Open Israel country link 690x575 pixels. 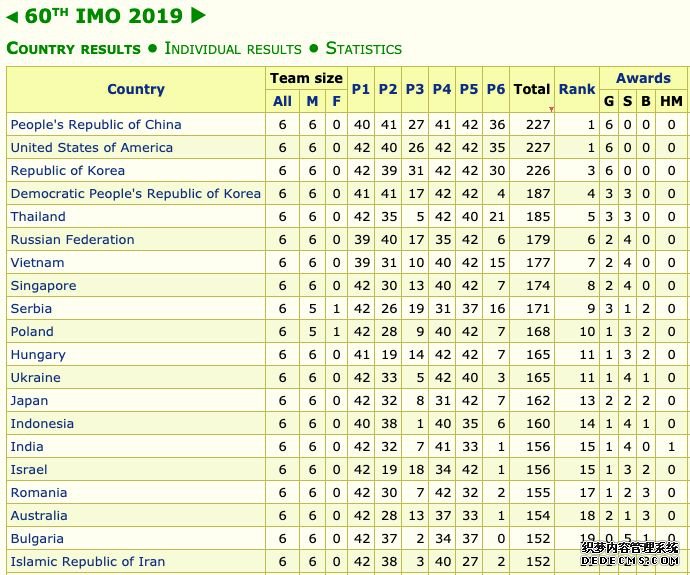29,470
